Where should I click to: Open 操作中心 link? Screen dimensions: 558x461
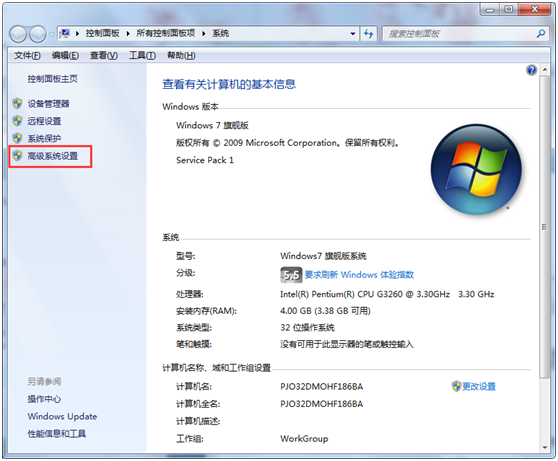tap(44, 399)
